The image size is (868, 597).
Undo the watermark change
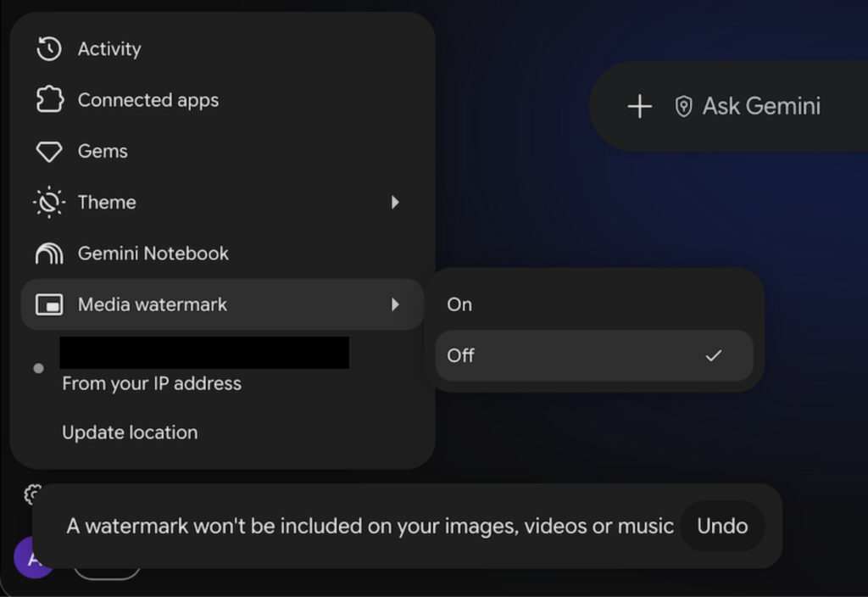722,526
